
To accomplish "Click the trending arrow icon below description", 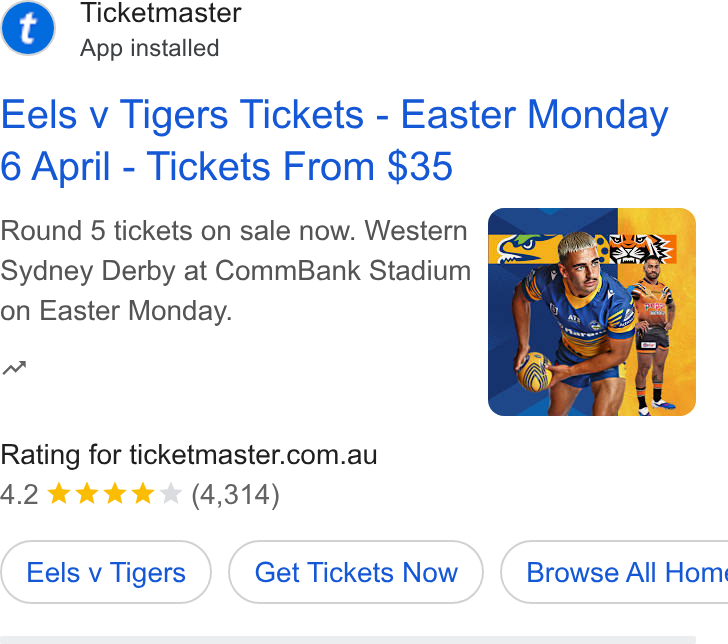I will [14, 367].
